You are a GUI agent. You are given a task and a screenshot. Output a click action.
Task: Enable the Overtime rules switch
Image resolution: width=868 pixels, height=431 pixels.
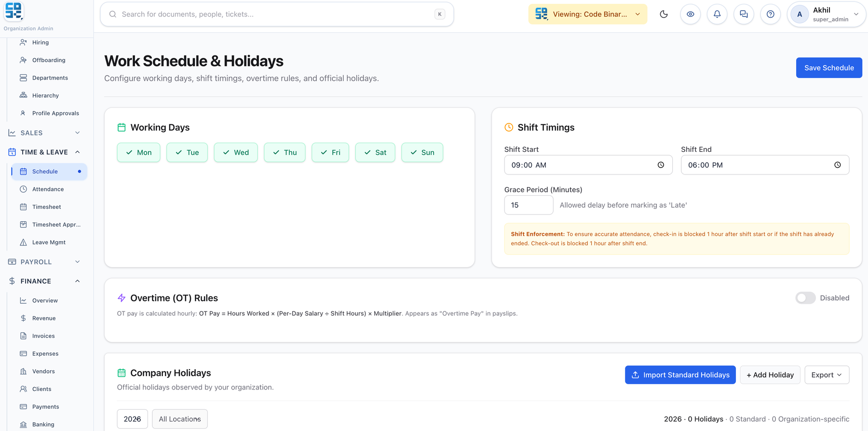[x=805, y=298]
